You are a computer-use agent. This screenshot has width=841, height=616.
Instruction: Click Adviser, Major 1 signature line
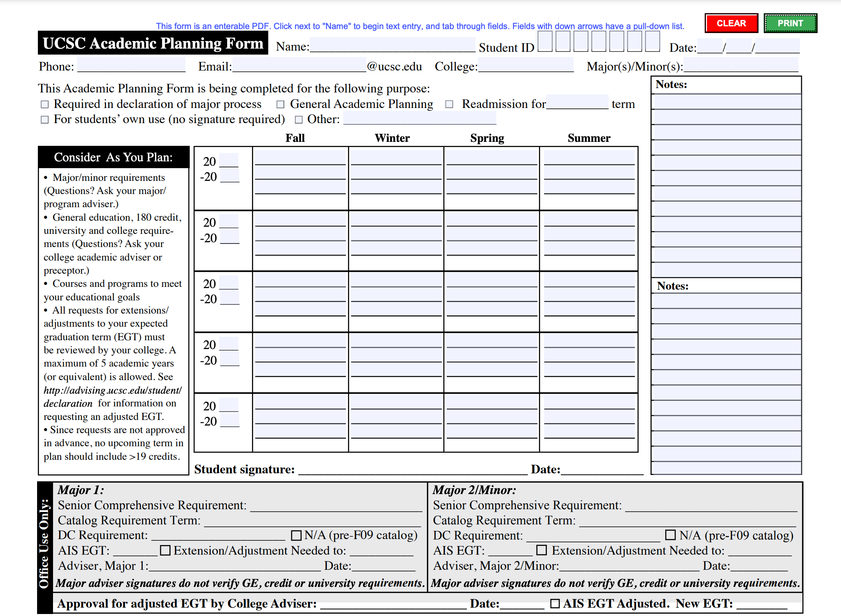coord(234,565)
